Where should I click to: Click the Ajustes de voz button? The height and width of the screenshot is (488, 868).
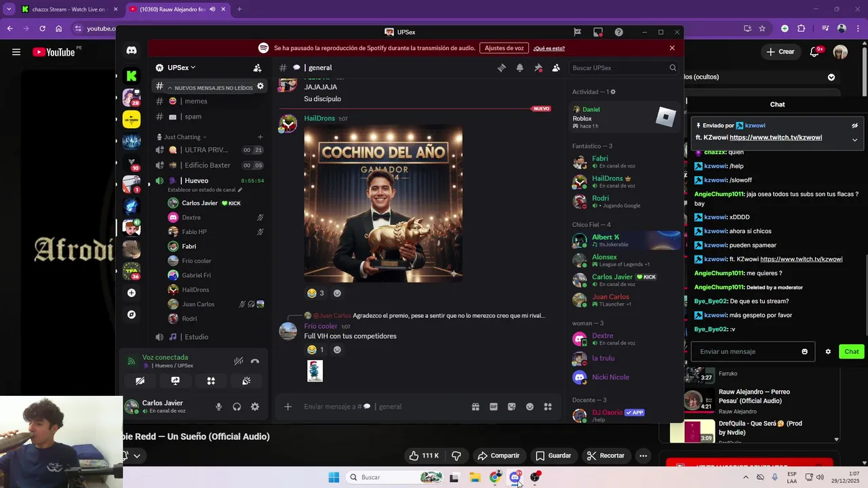coord(504,48)
